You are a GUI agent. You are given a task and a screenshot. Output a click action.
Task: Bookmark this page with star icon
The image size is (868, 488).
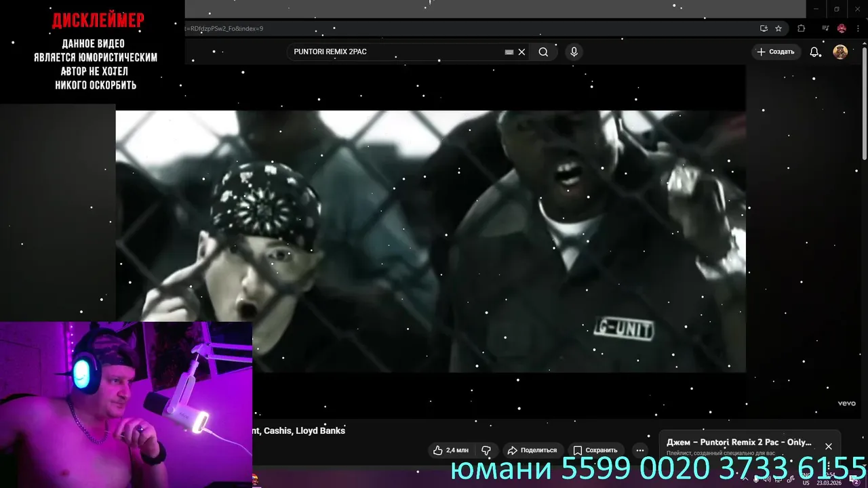point(778,28)
